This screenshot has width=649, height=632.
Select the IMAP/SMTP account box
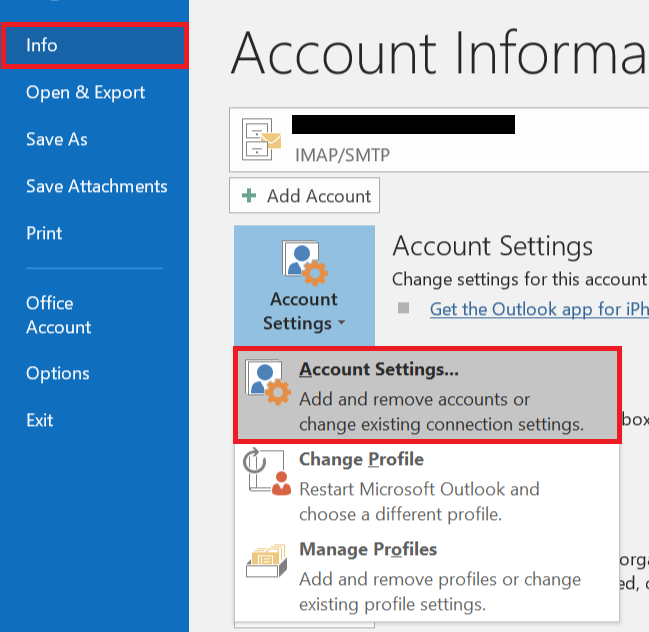[439, 139]
